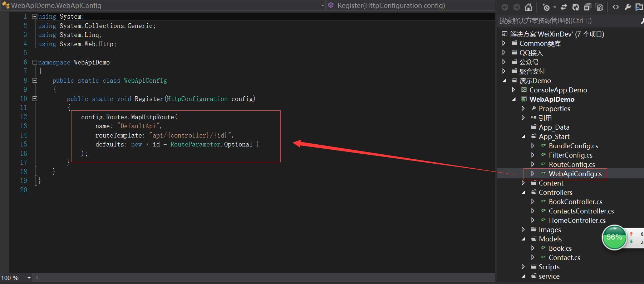
Task: Select the 引用 references node
Action: (x=545, y=118)
